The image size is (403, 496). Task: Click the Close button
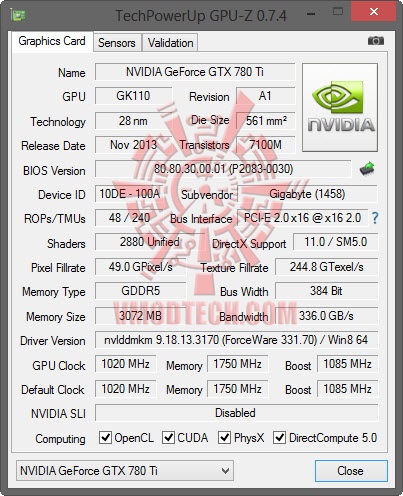tap(351, 471)
